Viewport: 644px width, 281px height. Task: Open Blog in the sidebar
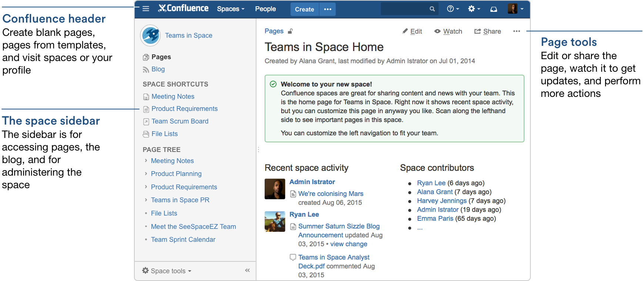158,69
